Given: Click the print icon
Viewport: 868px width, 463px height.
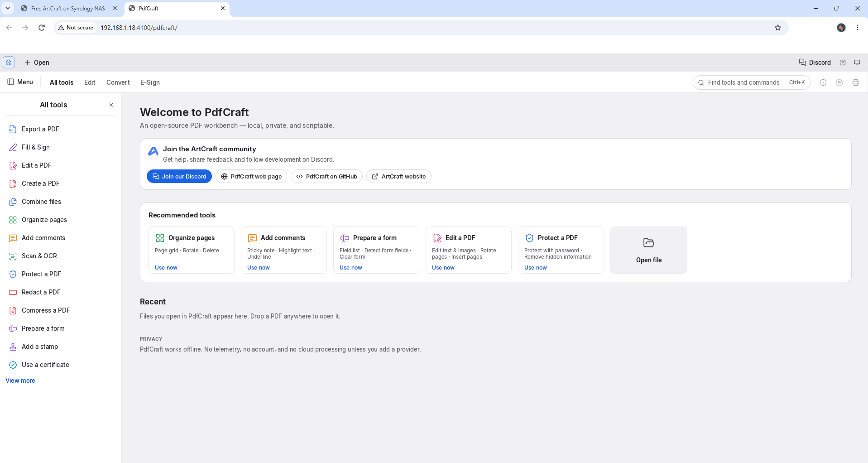Looking at the screenshot, I should click(856, 82).
